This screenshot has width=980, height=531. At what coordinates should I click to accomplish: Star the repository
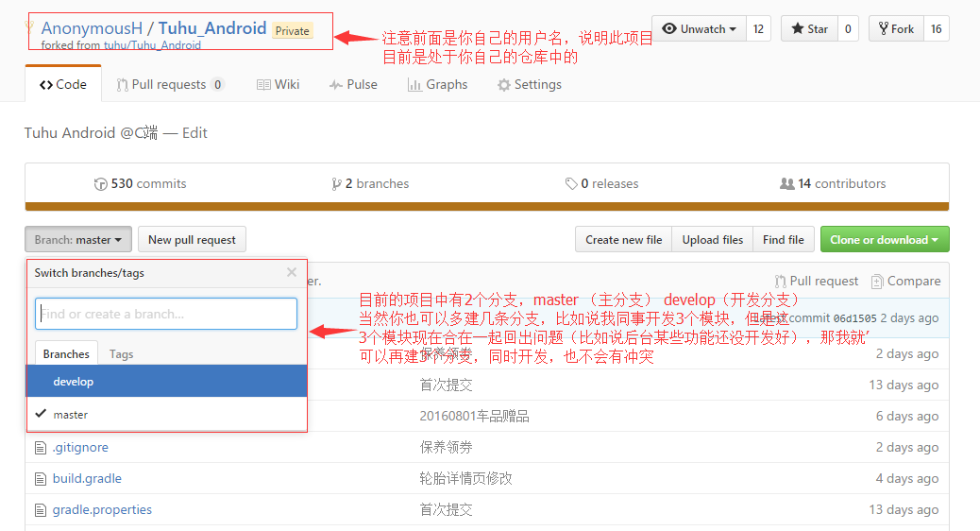[x=809, y=28]
